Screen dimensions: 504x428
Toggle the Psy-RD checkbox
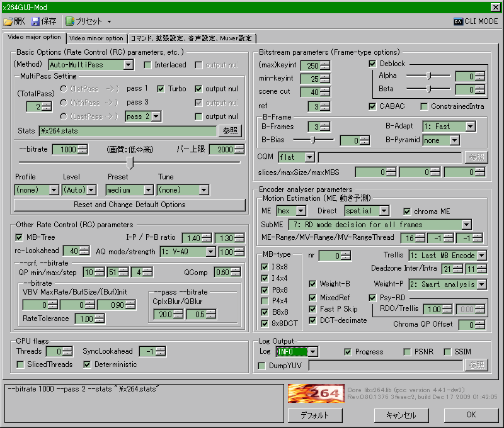point(372,298)
